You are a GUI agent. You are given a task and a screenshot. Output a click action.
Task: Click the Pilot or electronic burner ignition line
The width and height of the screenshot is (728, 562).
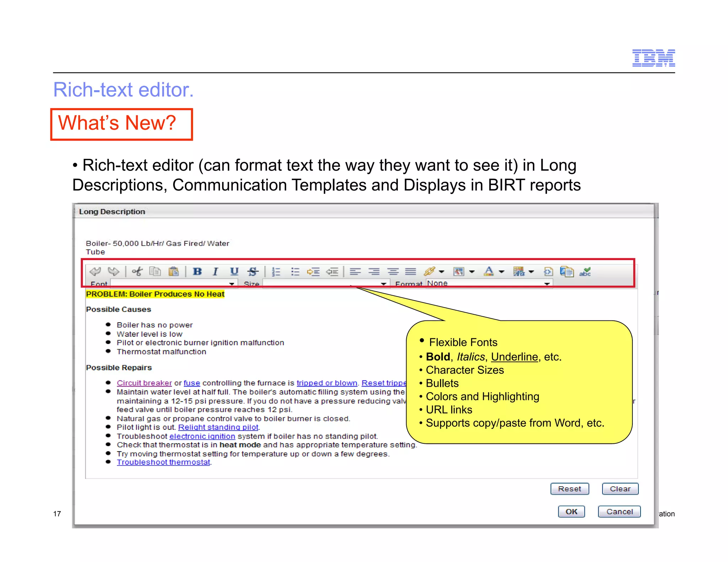[200, 343]
